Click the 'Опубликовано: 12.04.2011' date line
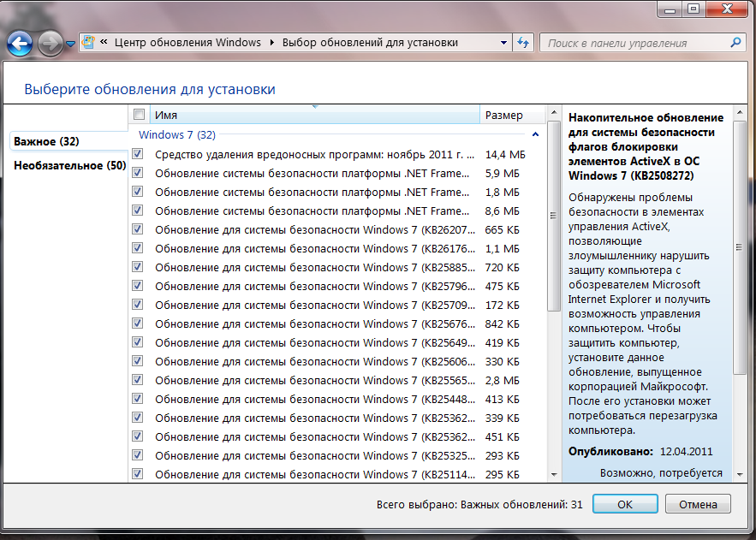The image size is (756, 540). (640, 451)
